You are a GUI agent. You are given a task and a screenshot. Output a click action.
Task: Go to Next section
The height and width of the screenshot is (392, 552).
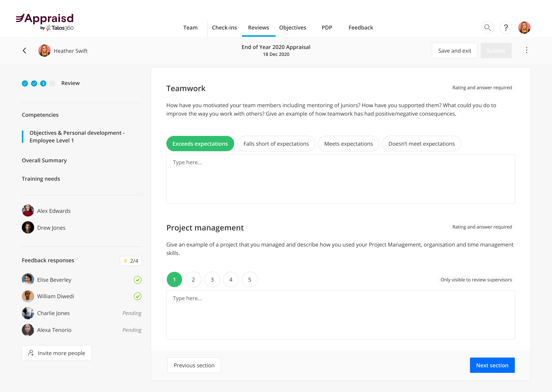click(492, 365)
